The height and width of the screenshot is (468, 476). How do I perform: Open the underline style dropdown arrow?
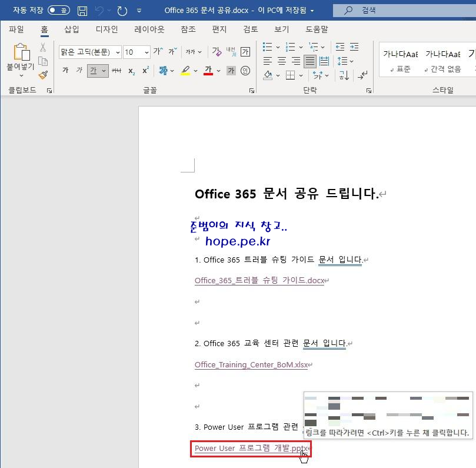coord(104,71)
